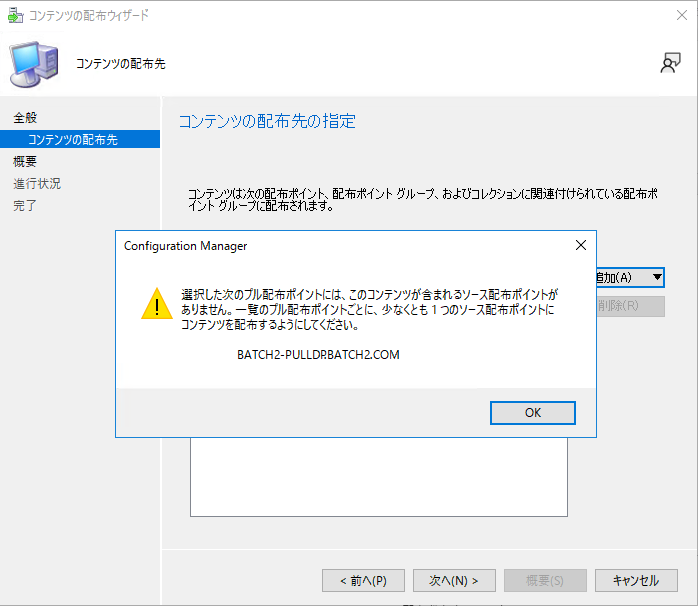
Task: Cancel the wizard with キャンセル
Action: 635,580
